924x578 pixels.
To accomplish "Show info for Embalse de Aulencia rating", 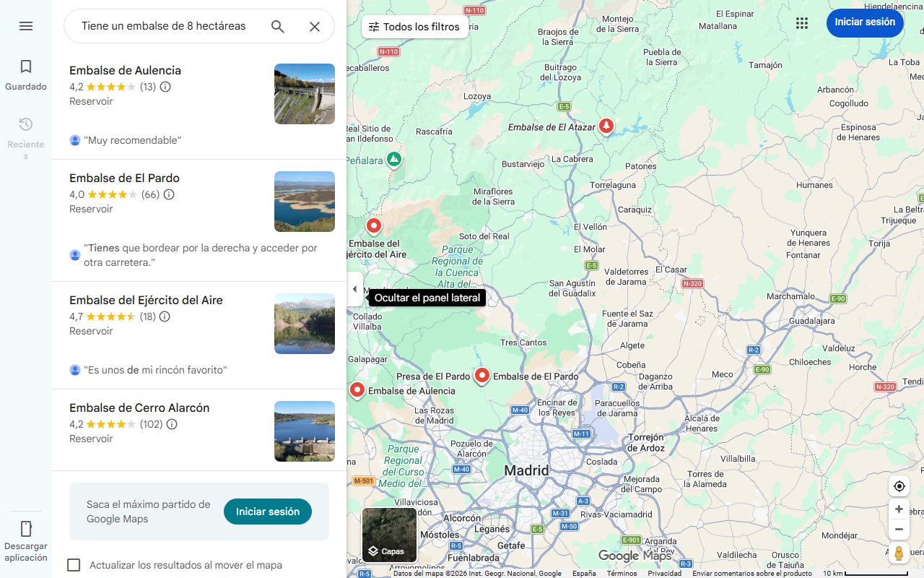I will (x=165, y=87).
